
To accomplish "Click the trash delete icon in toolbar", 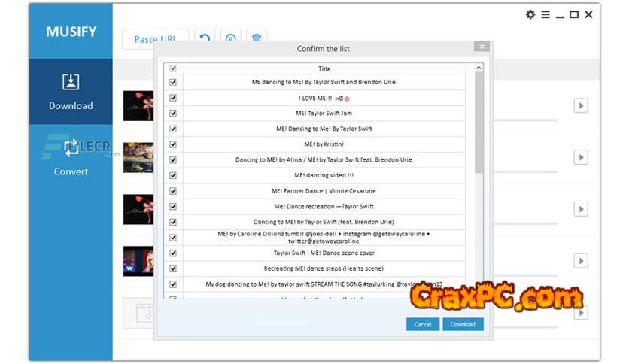I will (257, 38).
